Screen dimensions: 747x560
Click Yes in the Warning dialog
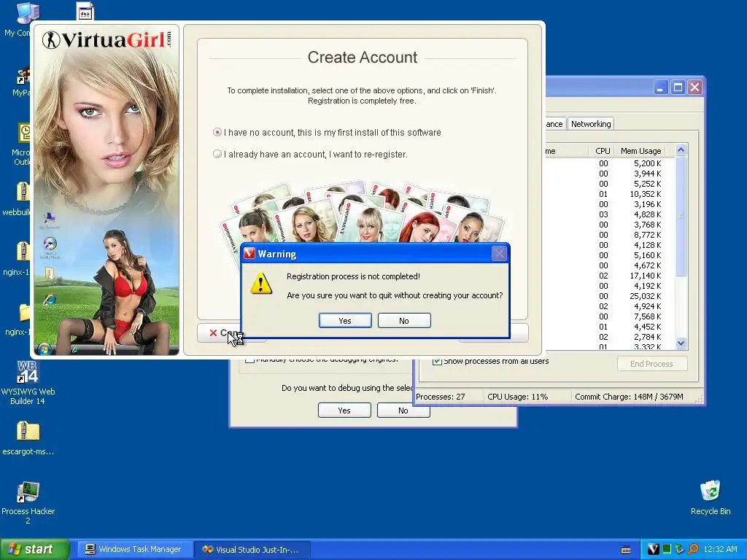point(345,321)
